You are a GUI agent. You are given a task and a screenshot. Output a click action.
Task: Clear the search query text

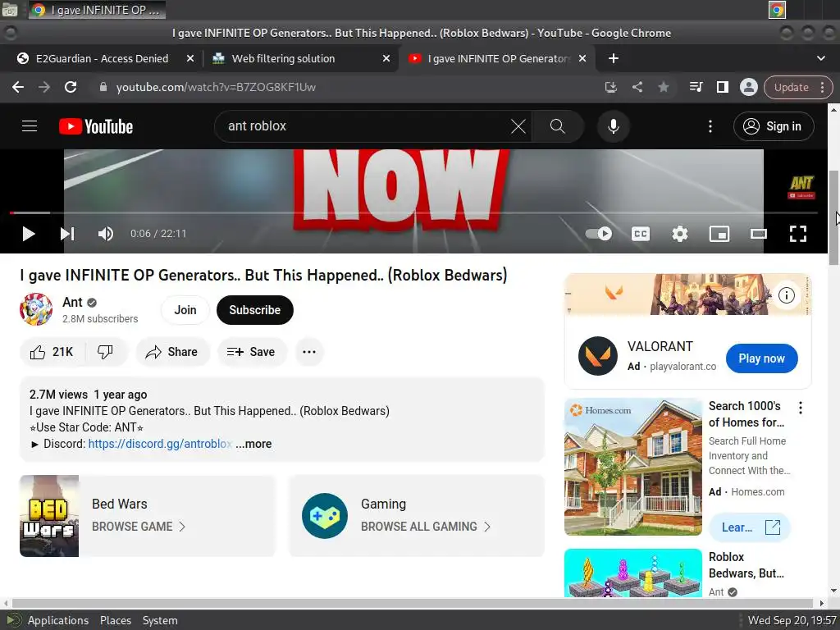click(518, 126)
